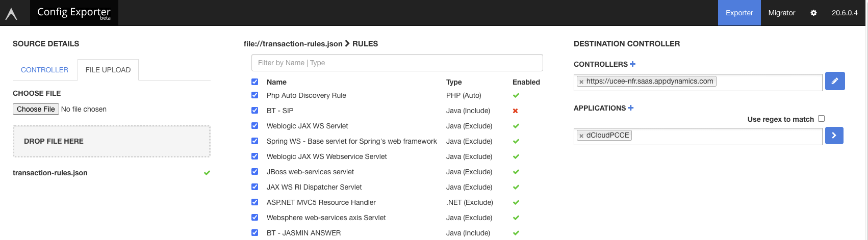This screenshot has height=240, width=868.
Task: Click the Filter by Name | Type field
Action: click(397, 63)
